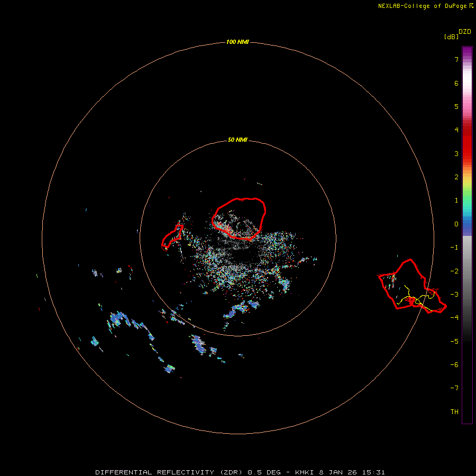
Task: Click the Oahu island outline with yellow roads
Action: coord(412,286)
